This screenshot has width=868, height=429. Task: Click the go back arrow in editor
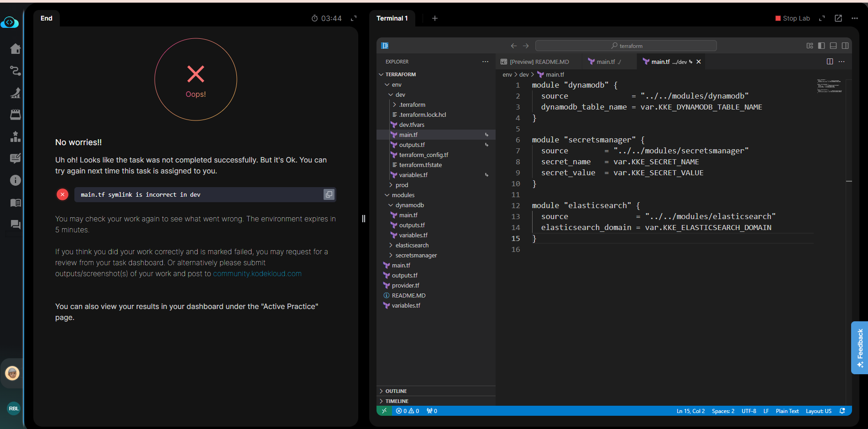click(x=513, y=46)
